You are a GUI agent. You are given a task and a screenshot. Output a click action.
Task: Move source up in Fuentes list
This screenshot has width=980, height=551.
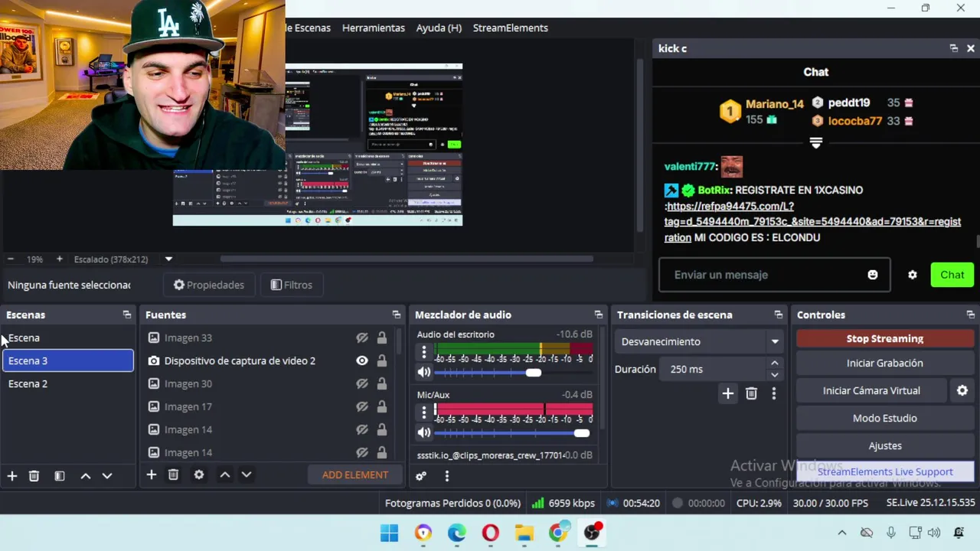[x=225, y=474]
